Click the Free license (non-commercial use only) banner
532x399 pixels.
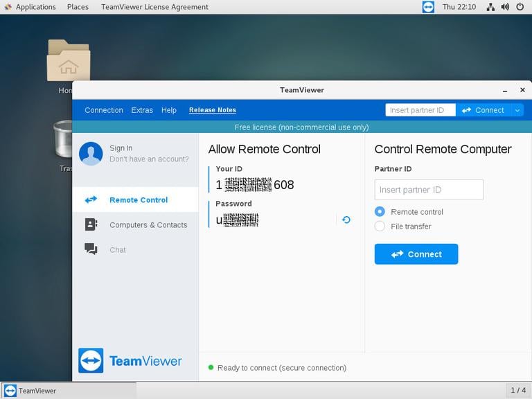point(301,127)
